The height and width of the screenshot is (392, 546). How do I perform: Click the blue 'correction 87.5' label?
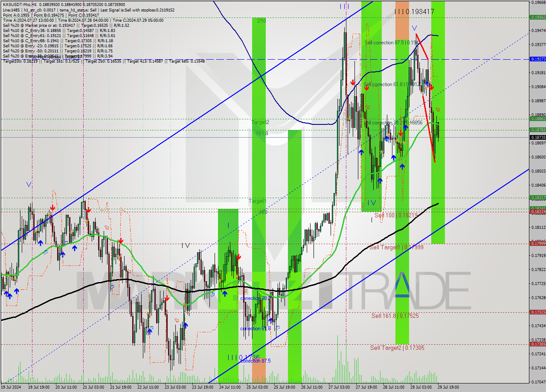pos(255,361)
